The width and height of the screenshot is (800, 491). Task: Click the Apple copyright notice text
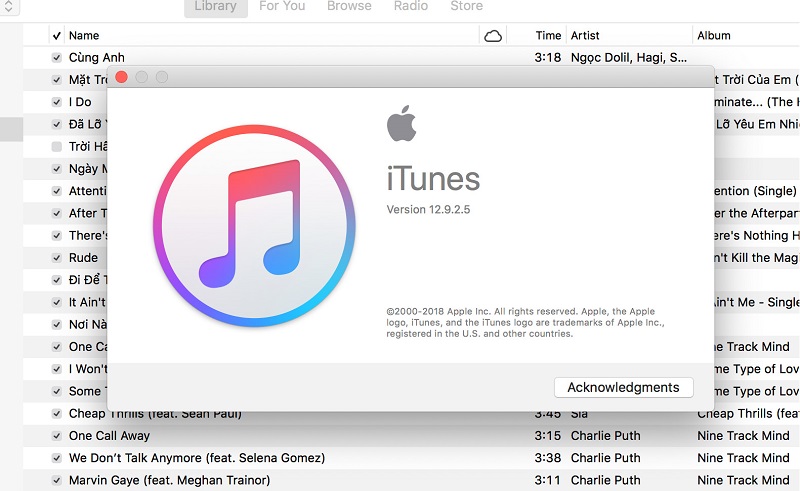525,323
